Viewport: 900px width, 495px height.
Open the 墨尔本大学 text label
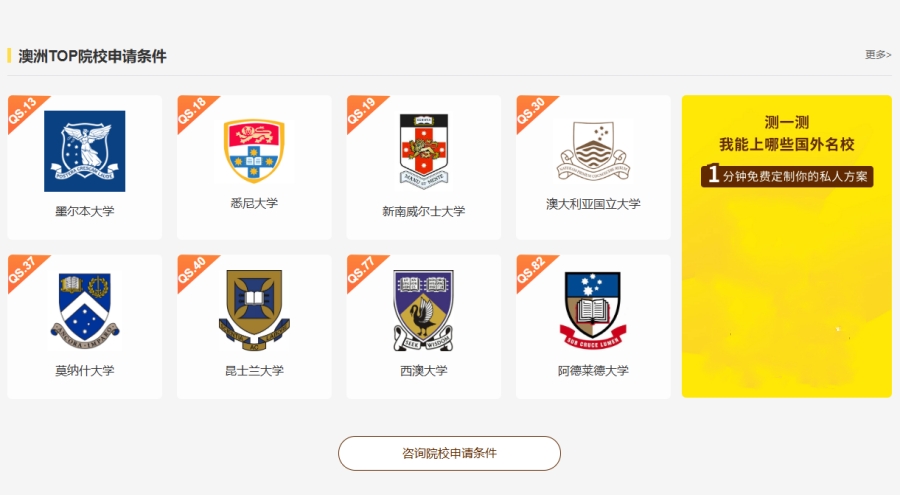[84, 211]
